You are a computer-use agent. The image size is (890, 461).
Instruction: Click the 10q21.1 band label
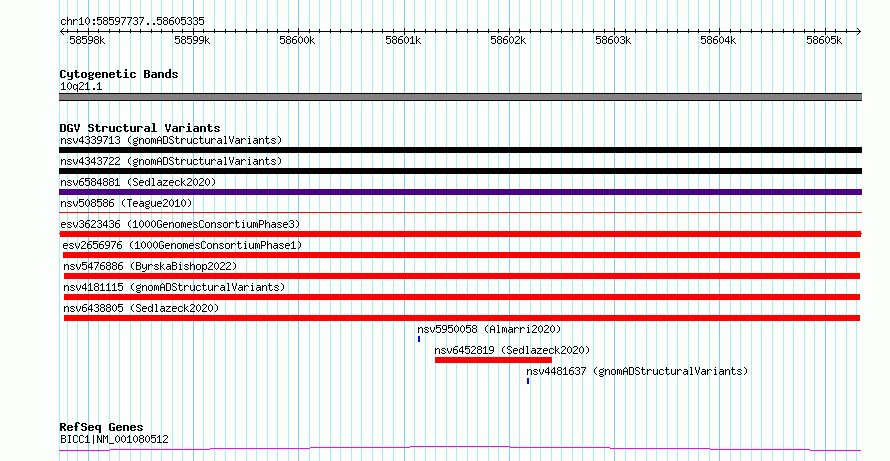click(81, 87)
